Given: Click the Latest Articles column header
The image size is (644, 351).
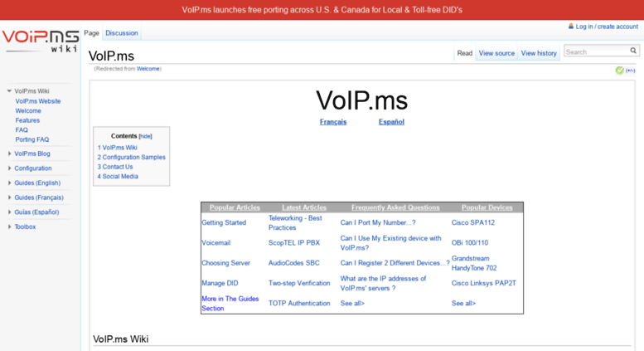Looking at the screenshot, I should [x=304, y=207].
